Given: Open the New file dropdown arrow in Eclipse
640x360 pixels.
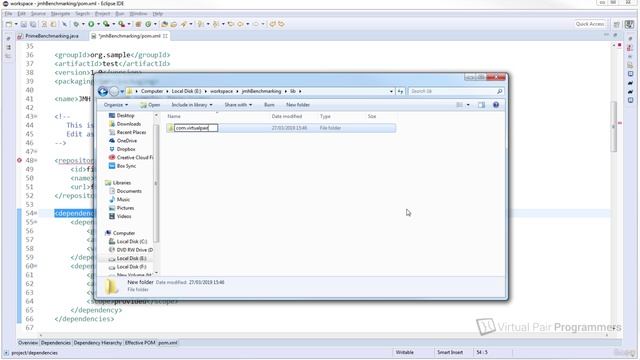Looking at the screenshot, I should point(16,24).
